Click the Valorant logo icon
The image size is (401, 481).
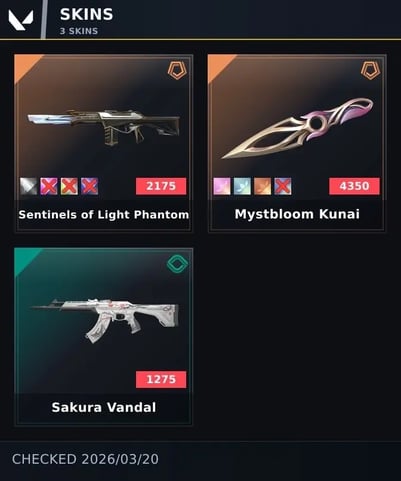click(x=21, y=20)
